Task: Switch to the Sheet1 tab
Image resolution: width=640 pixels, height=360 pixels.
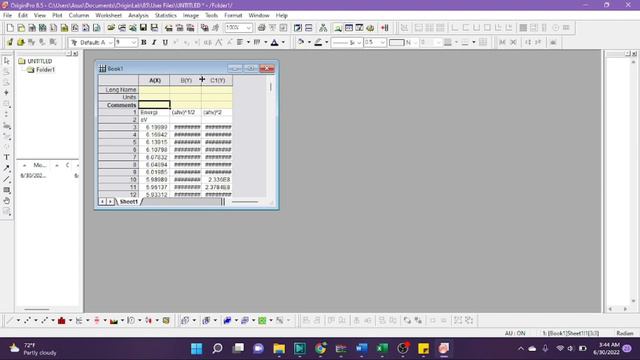Action: pyautogui.click(x=129, y=202)
